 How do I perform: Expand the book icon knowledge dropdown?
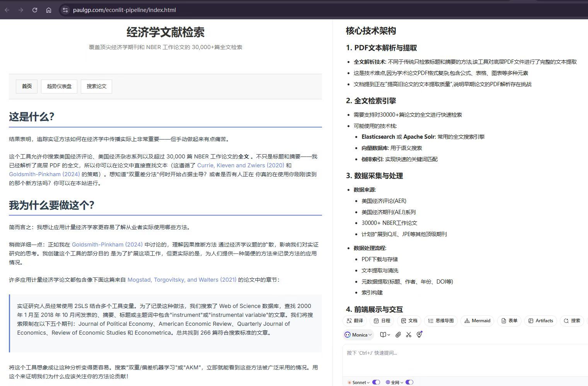click(x=385, y=335)
